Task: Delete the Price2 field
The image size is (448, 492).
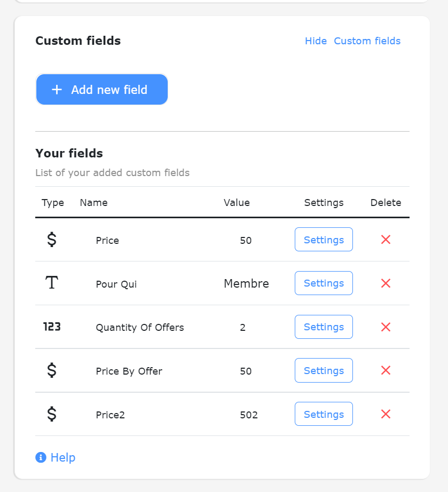Action: click(x=386, y=414)
